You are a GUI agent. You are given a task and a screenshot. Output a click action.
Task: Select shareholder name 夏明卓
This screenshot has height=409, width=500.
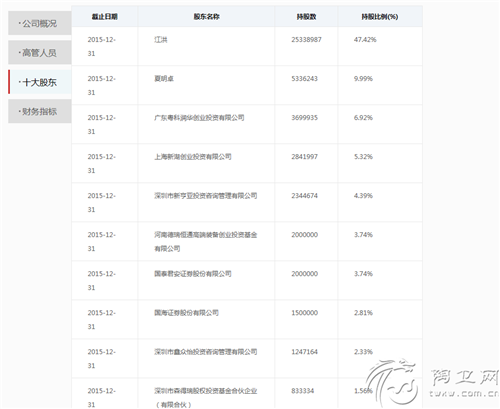click(164, 79)
